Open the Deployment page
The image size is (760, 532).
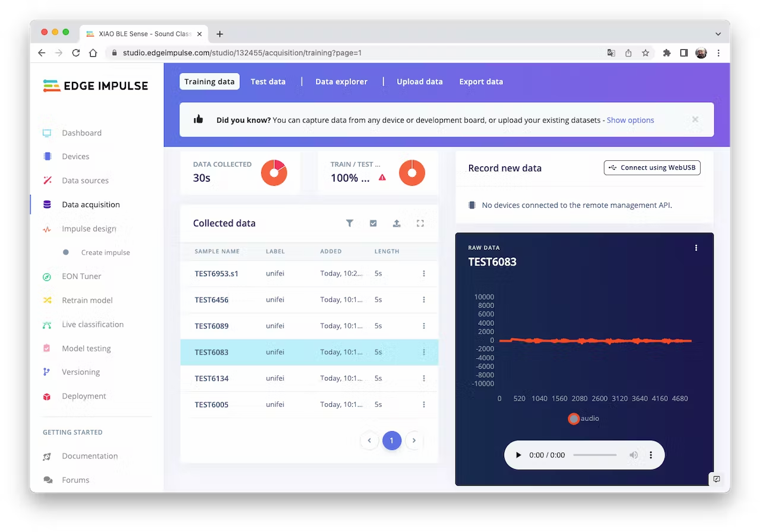point(84,396)
